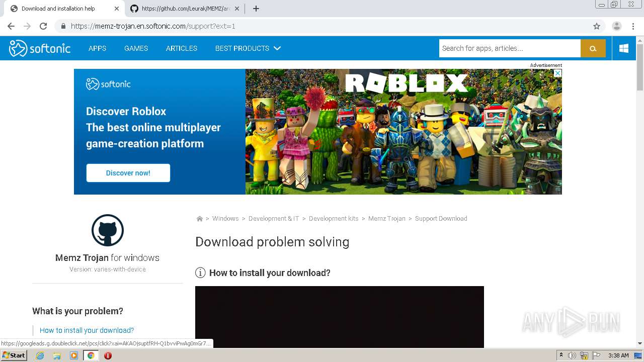Click the network tray icon
Viewport: 644px width, 362px height.
coord(584,355)
